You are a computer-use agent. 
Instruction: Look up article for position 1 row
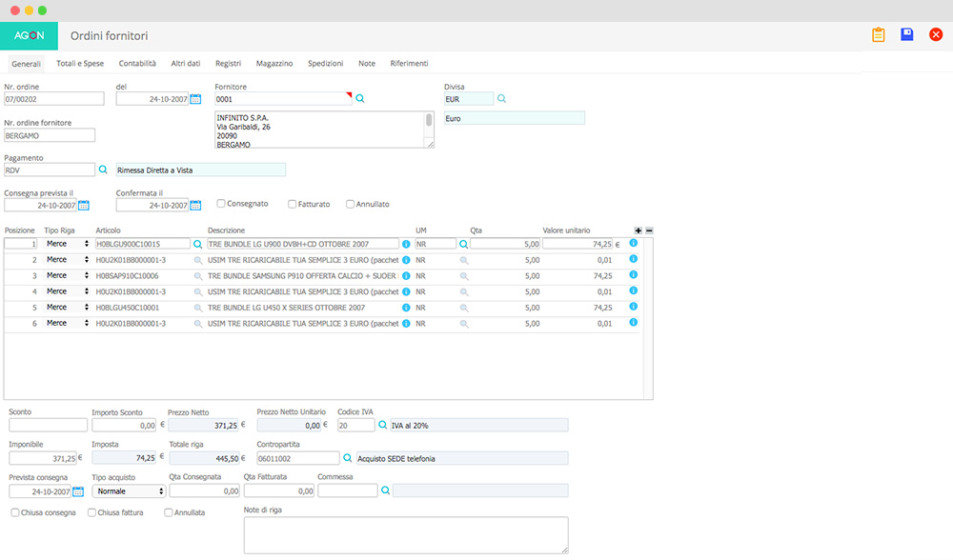(x=197, y=244)
